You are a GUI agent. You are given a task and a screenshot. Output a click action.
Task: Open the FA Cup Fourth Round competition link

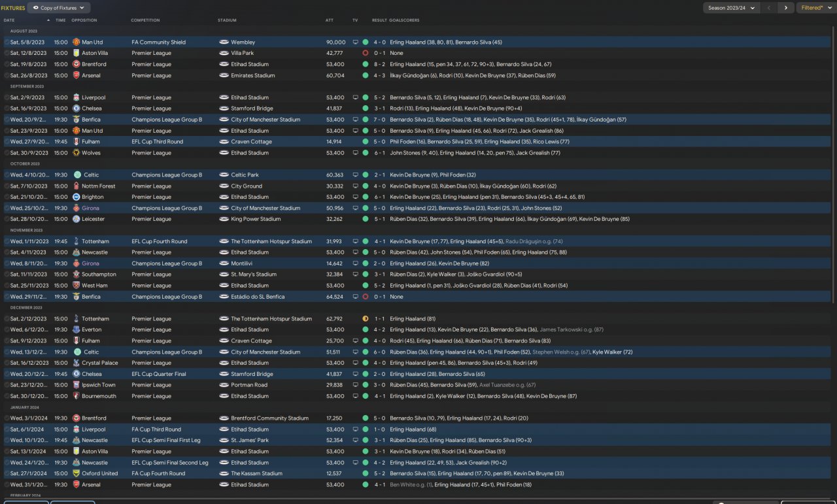coord(159,473)
